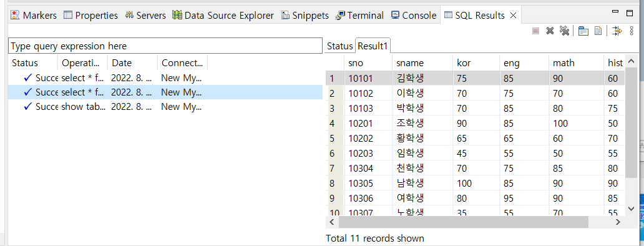Screen dimensions: 644x246
Task: Select the 'show tab...' operation row
Action: 165,107
